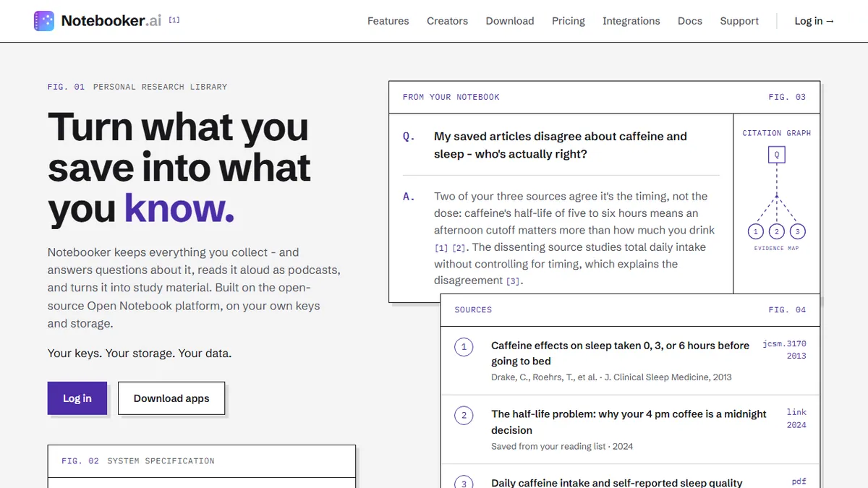Viewport: 868px width, 488px height.
Task: Click the 'SOURCES' panel heading
Action: pyautogui.click(x=473, y=309)
